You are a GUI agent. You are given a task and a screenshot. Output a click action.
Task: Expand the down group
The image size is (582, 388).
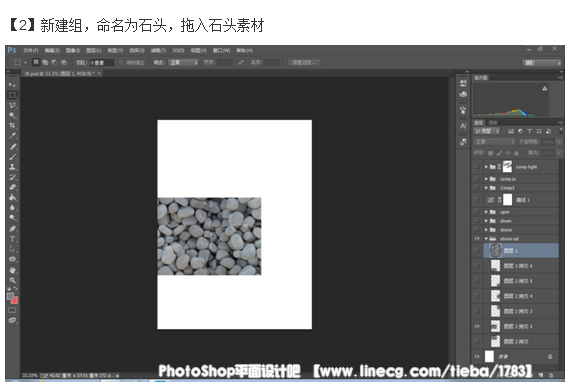(x=486, y=221)
